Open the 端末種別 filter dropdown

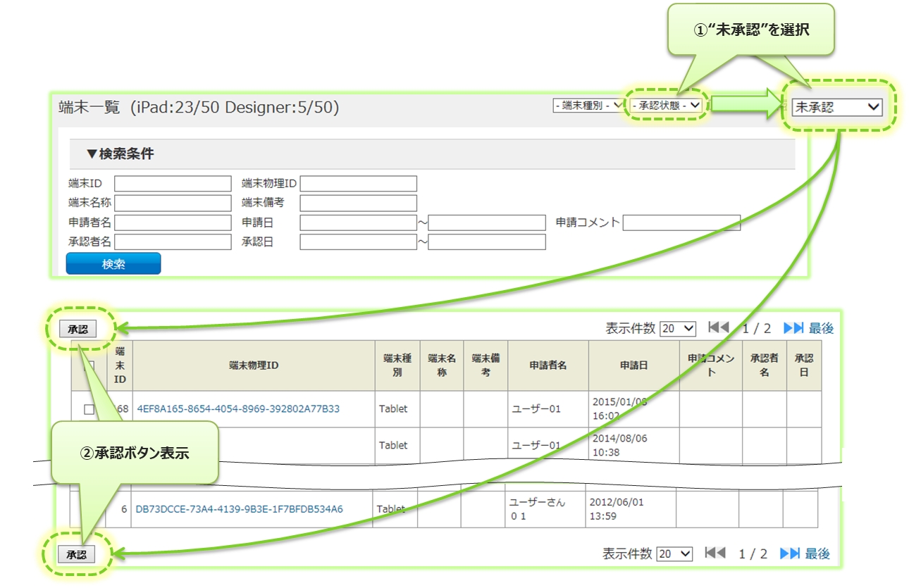[x=587, y=106]
